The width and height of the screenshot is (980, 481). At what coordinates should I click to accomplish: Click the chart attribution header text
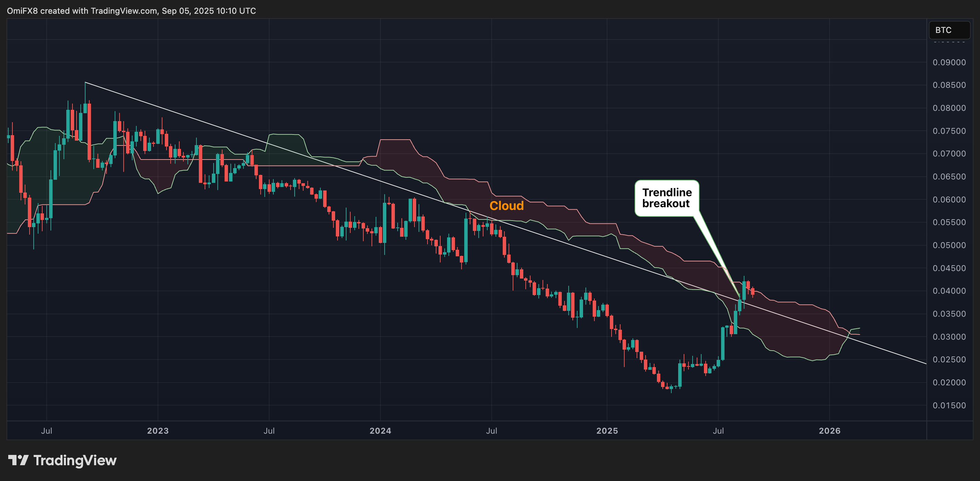(x=131, y=11)
